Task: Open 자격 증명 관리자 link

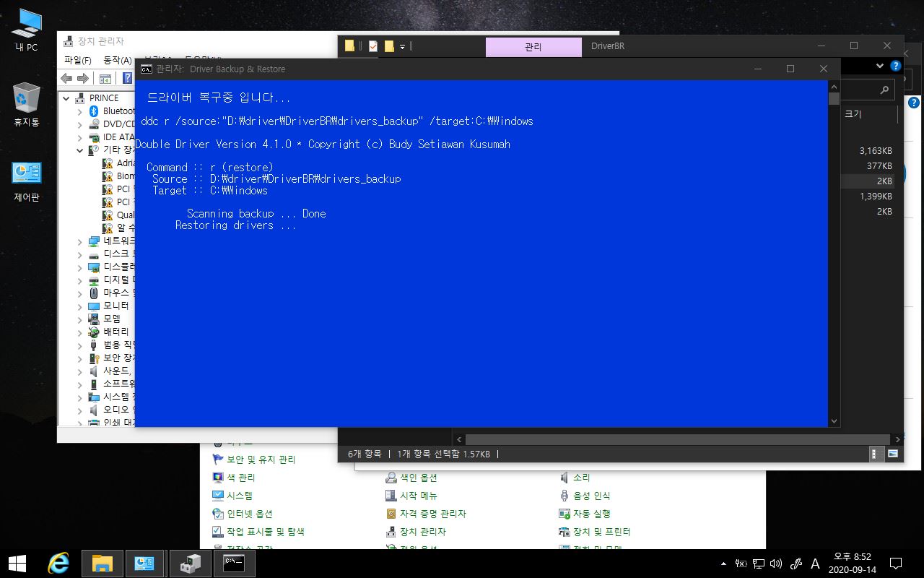Action: point(426,514)
